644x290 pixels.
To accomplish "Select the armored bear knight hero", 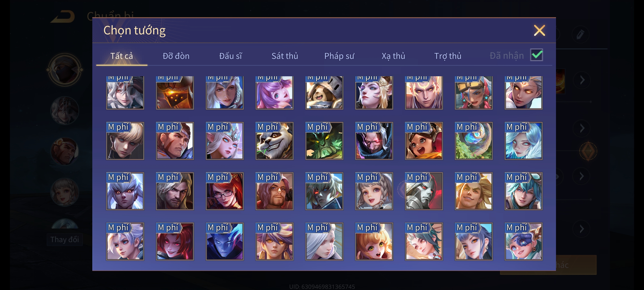I will [x=324, y=93].
